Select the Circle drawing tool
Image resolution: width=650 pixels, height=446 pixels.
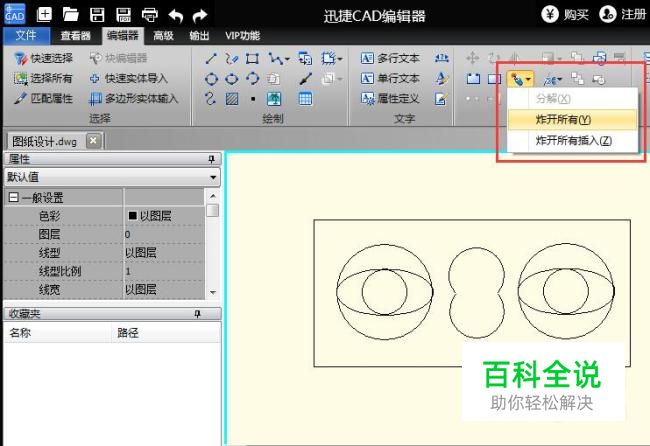[x=211, y=78]
